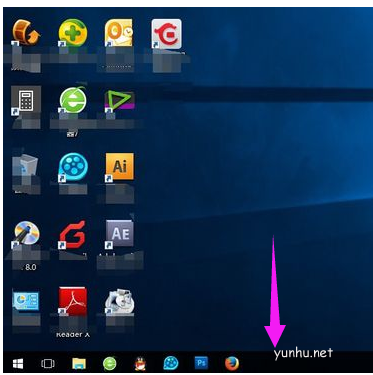Launch the green 360 browser taskbar icon
The height and width of the screenshot is (375, 373).
tap(110, 363)
